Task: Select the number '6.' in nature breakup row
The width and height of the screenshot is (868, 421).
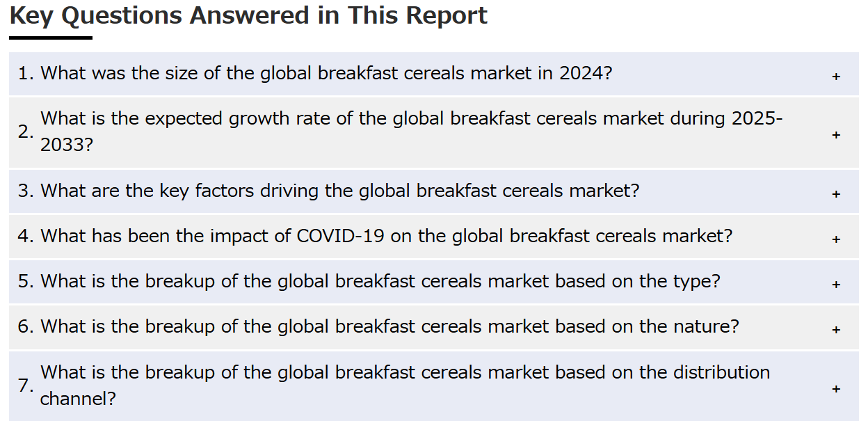Action: 26,326
